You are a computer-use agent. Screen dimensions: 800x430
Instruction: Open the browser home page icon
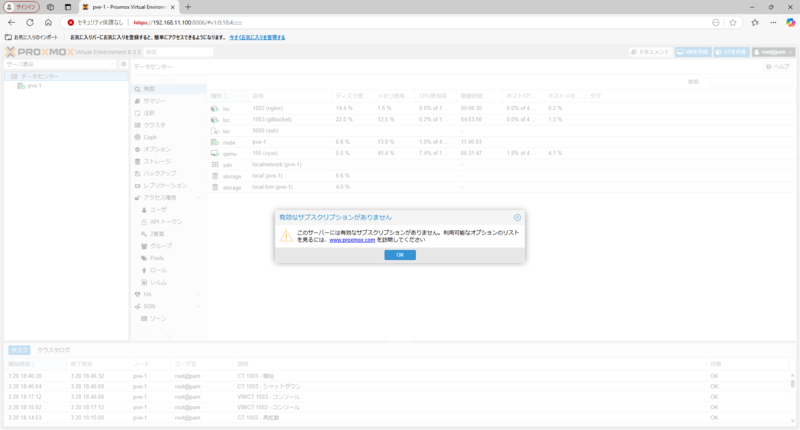[48, 22]
